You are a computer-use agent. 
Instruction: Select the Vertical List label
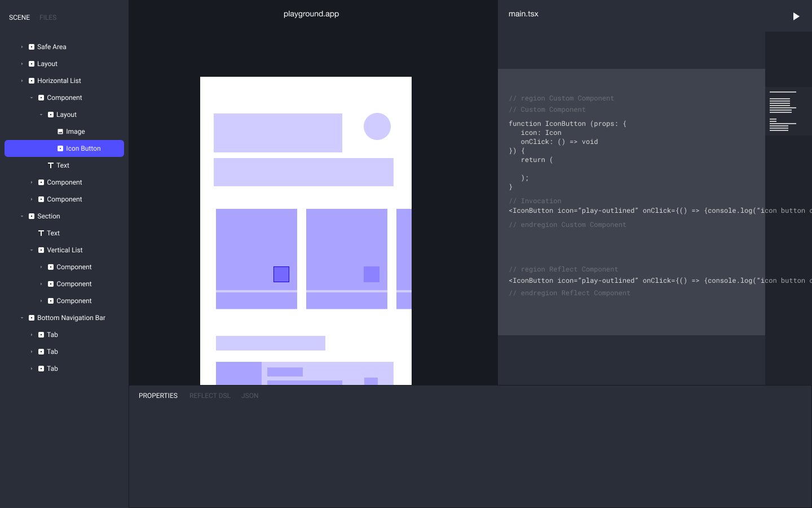pos(65,250)
